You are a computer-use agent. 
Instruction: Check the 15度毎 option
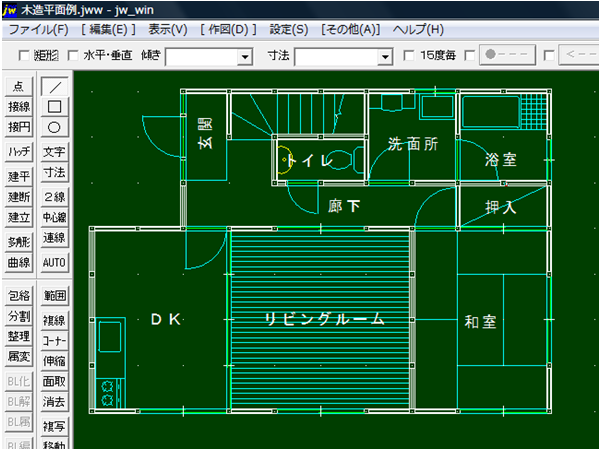409,56
